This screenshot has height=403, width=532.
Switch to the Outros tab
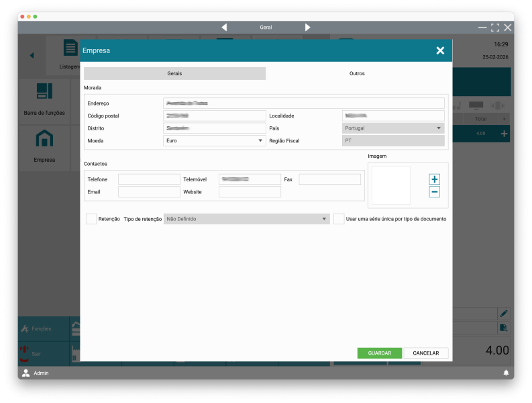357,73
